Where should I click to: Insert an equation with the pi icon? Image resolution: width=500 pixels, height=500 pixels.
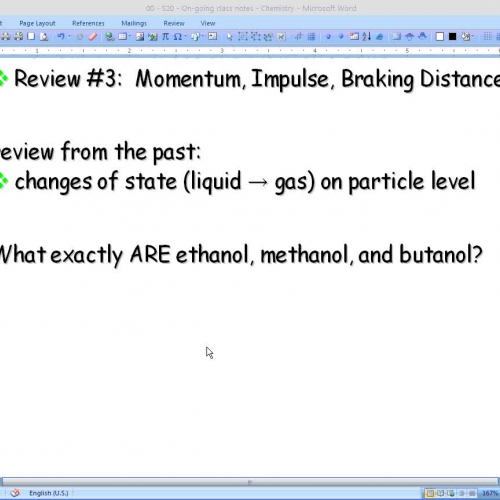tap(165, 36)
